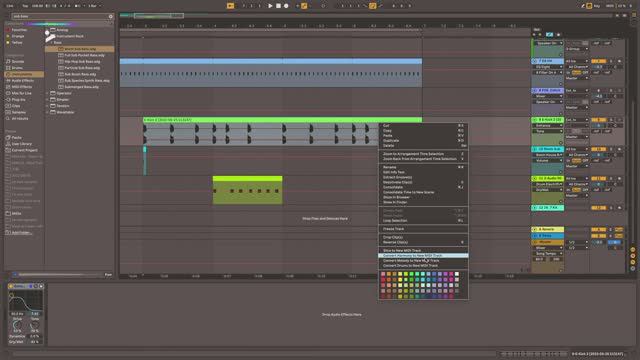
Task: Enable Draw Mode pencil icon
Action: click(582, 6)
